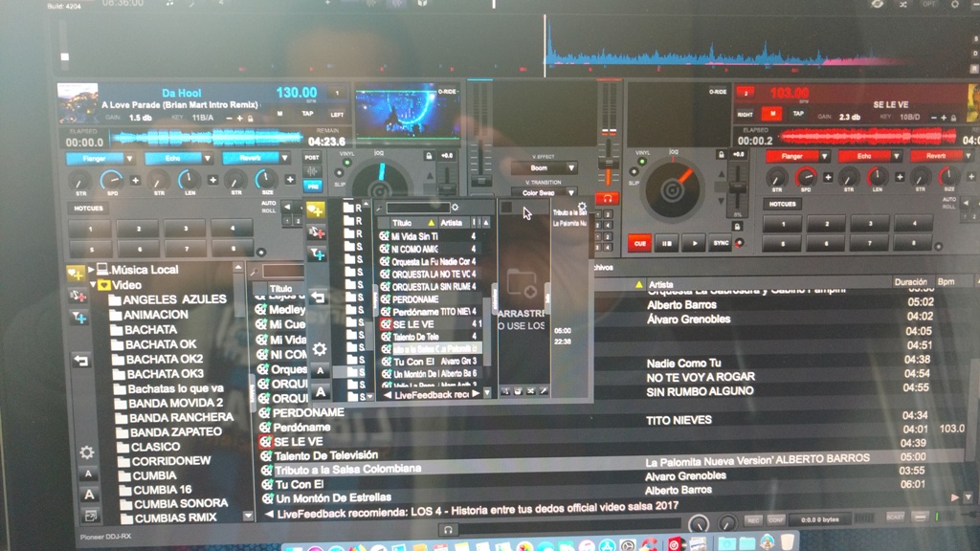Trigger left deck hotcue pad 1
The height and width of the screenshot is (551, 980).
(90, 230)
